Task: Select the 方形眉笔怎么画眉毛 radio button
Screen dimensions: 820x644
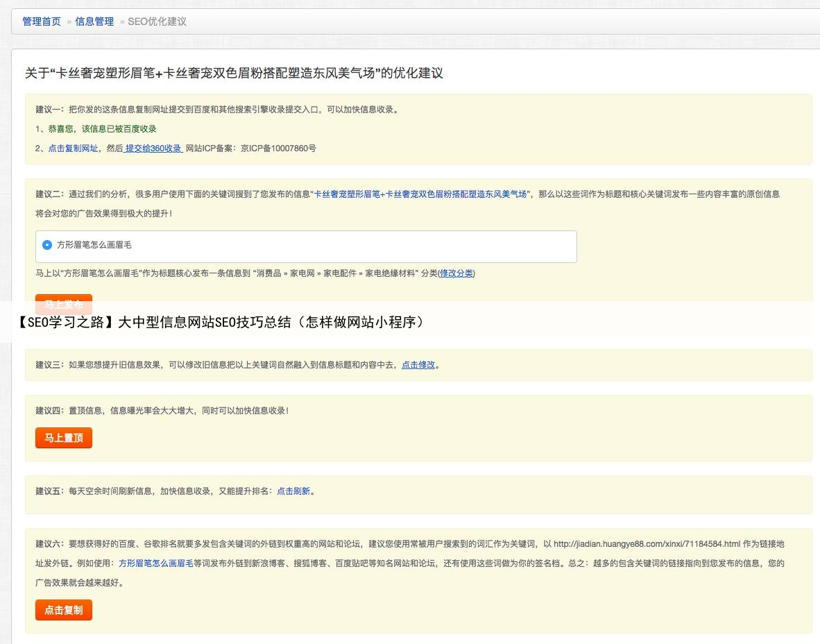Action: tap(47, 245)
